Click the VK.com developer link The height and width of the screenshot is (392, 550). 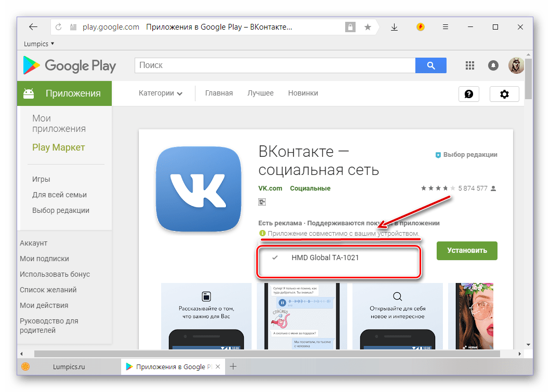coord(270,188)
